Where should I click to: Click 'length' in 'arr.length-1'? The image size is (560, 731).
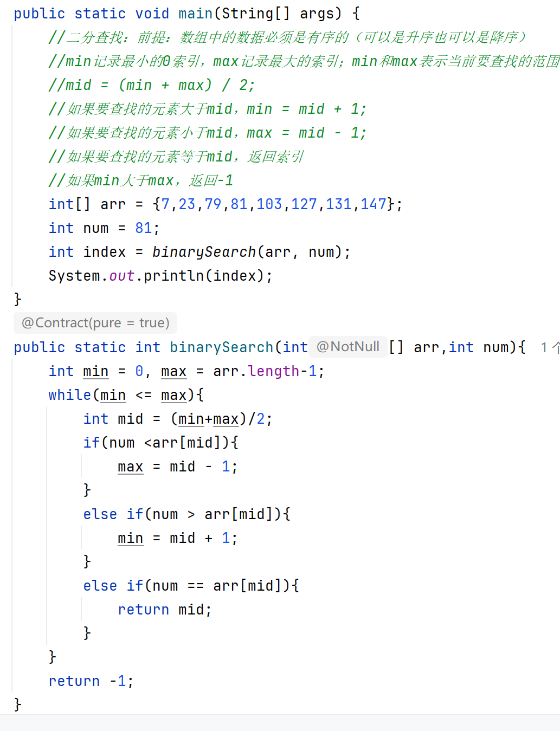point(274,371)
